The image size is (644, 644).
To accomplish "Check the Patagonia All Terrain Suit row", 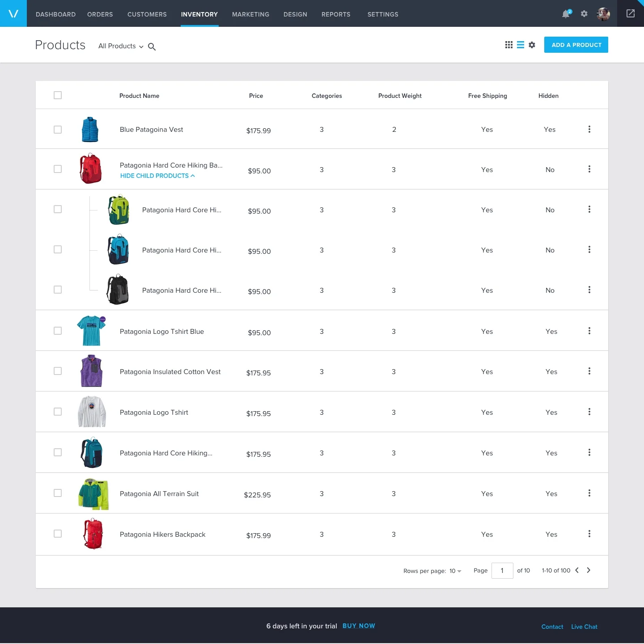I will 58,493.
